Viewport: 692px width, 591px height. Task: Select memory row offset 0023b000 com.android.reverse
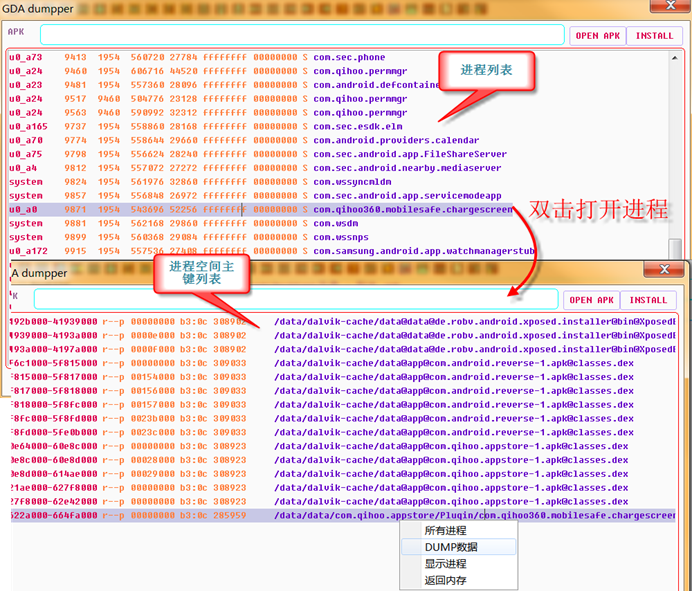pos(343,418)
